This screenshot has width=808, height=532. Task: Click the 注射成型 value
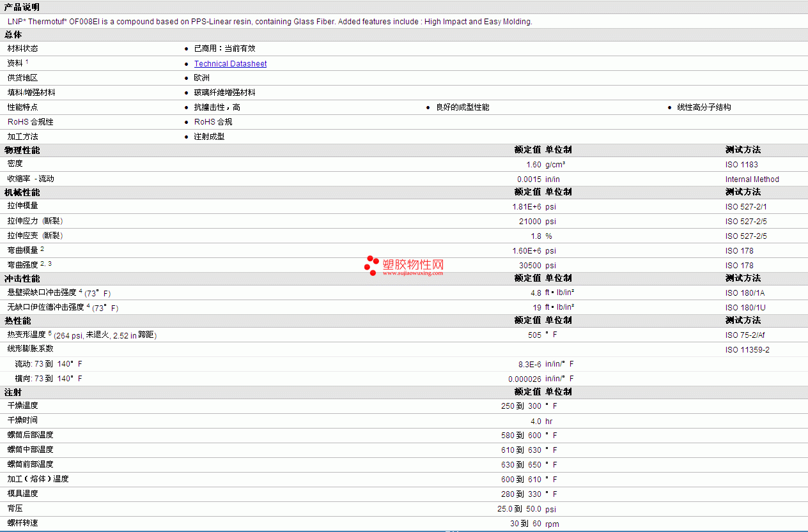[x=210, y=137]
